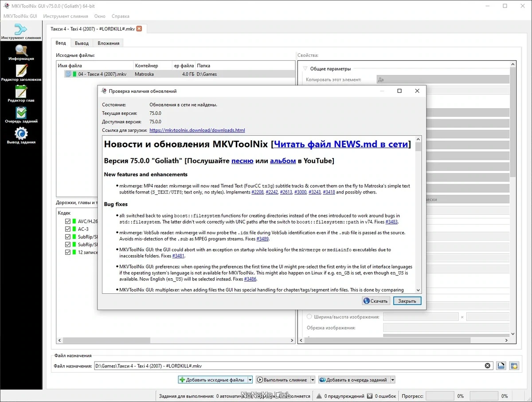Open the Job output in the sidebar

tap(21, 136)
